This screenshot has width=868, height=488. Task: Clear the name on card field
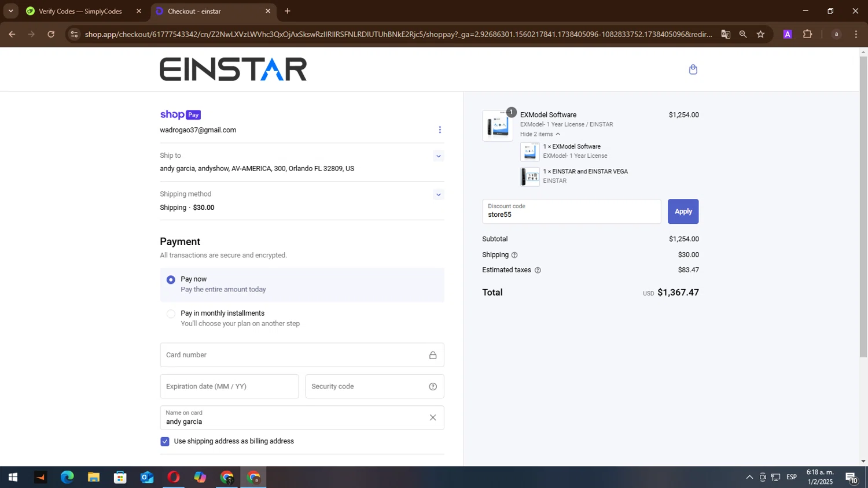click(x=433, y=417)
